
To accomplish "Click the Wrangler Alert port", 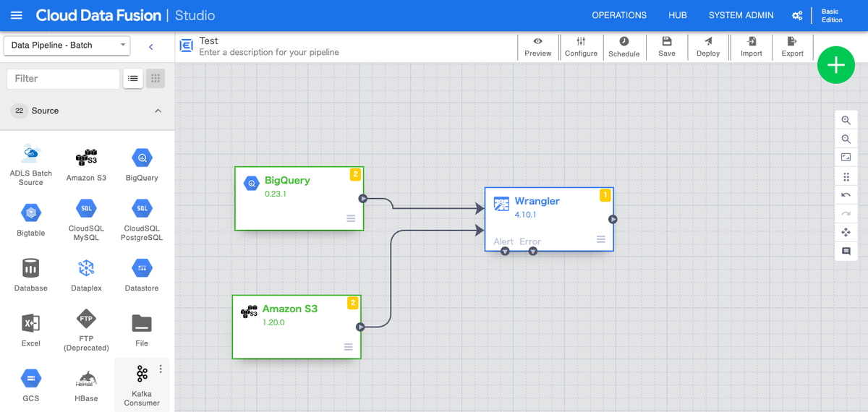I will pos(505,251).
